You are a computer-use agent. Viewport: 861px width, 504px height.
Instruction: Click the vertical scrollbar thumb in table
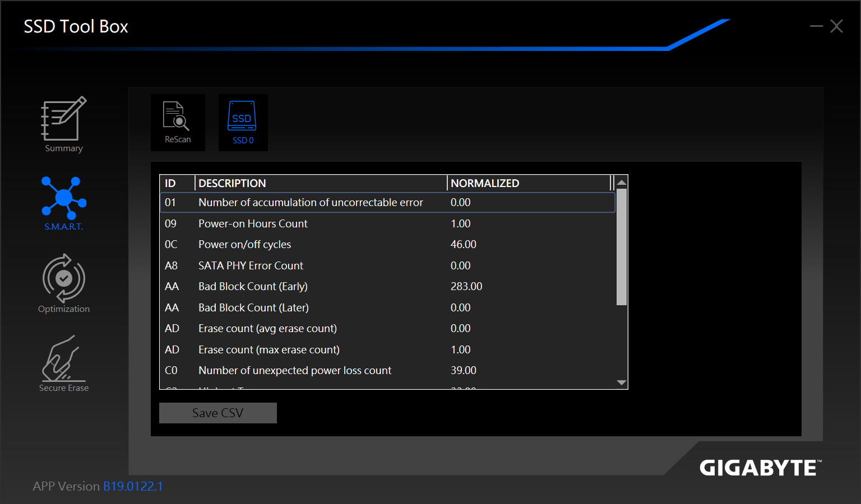click(x=621, y=246)
